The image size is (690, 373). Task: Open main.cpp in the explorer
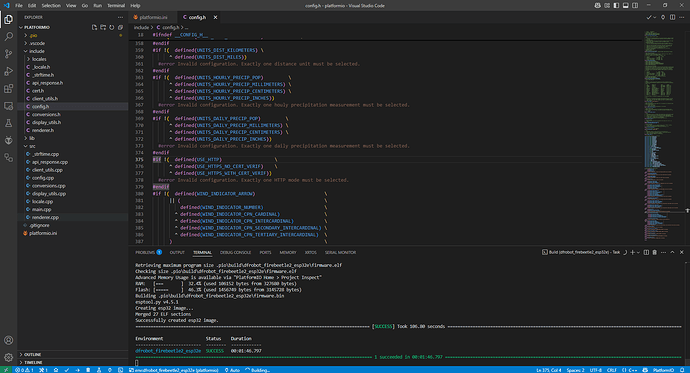tap(41, 209)
